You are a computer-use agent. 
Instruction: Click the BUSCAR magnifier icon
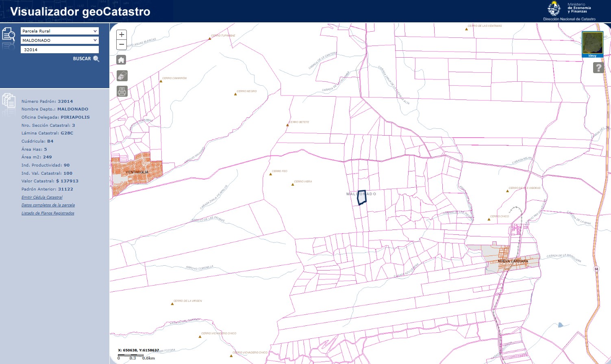coord(96,59)
